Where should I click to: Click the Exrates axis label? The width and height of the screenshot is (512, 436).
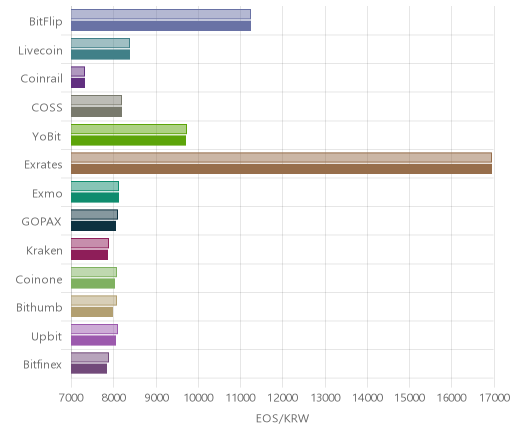[x=43, y=165]
